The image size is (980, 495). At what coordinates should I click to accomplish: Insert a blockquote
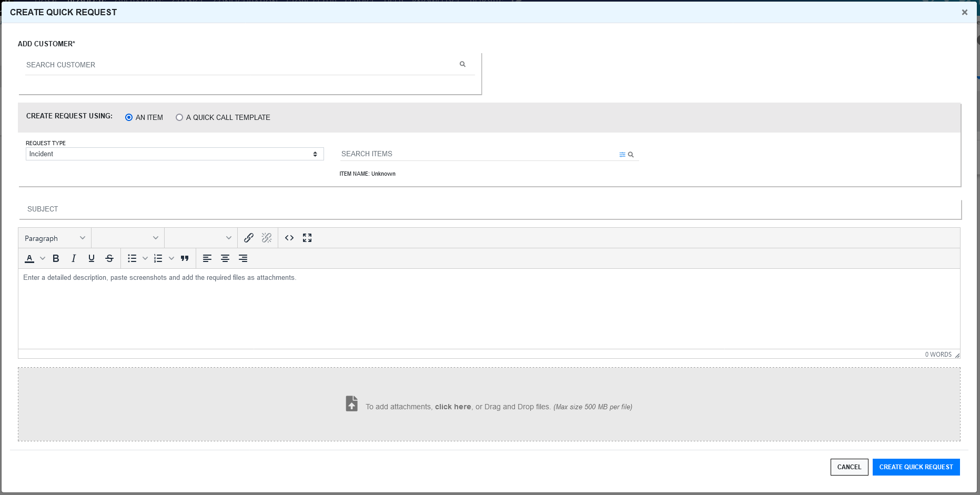pyautogui.click(x=185, y=258)
